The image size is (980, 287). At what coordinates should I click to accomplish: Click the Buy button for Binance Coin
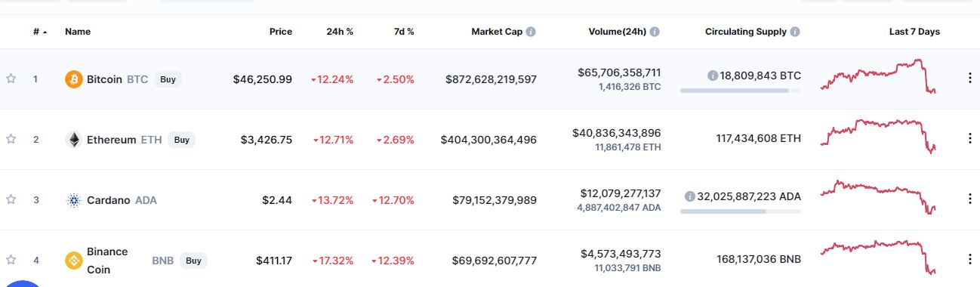[193, 261]
